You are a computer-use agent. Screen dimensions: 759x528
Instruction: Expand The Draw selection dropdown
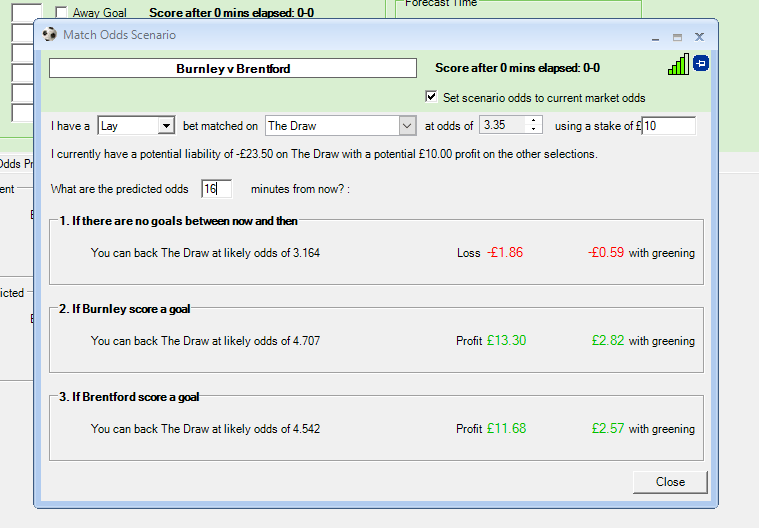[406, 126]
